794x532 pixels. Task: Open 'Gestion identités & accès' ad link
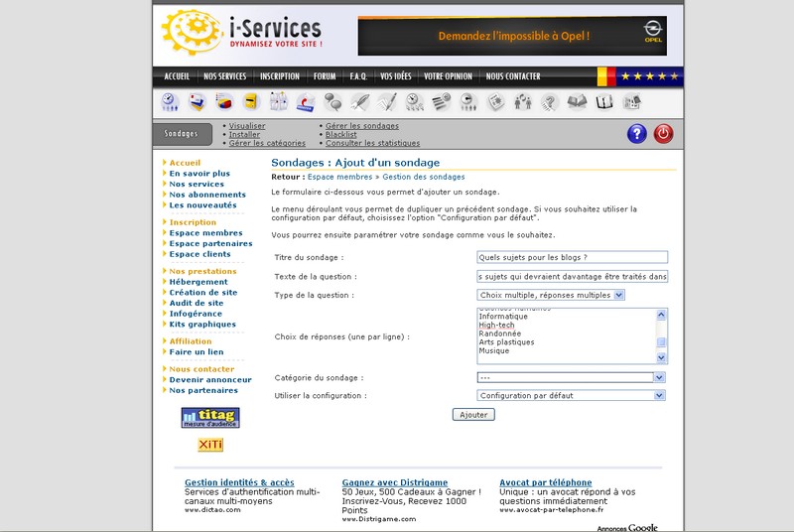[x=239, y=482]
